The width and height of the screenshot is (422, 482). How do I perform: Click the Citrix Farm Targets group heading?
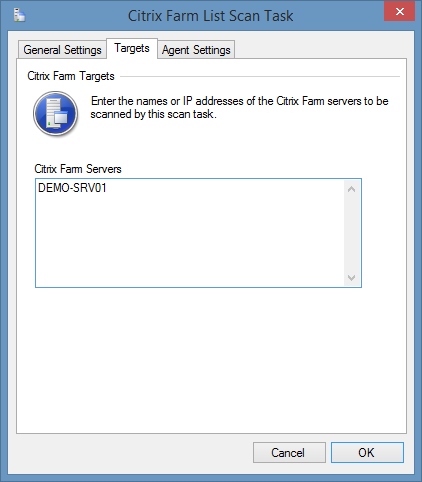[x=71, y=76]
